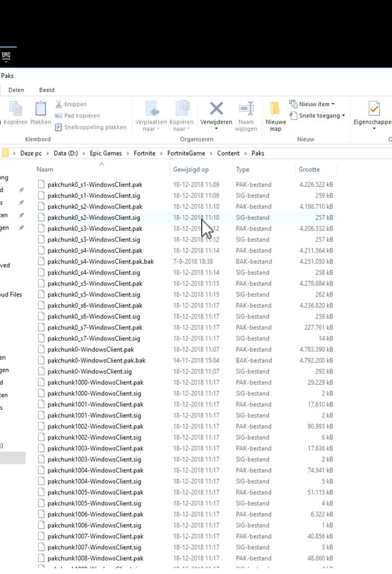Select pakchunk0_s2-WindowsClient.sig
Viewport: 392px width, 574px height.
coord(94,217)
